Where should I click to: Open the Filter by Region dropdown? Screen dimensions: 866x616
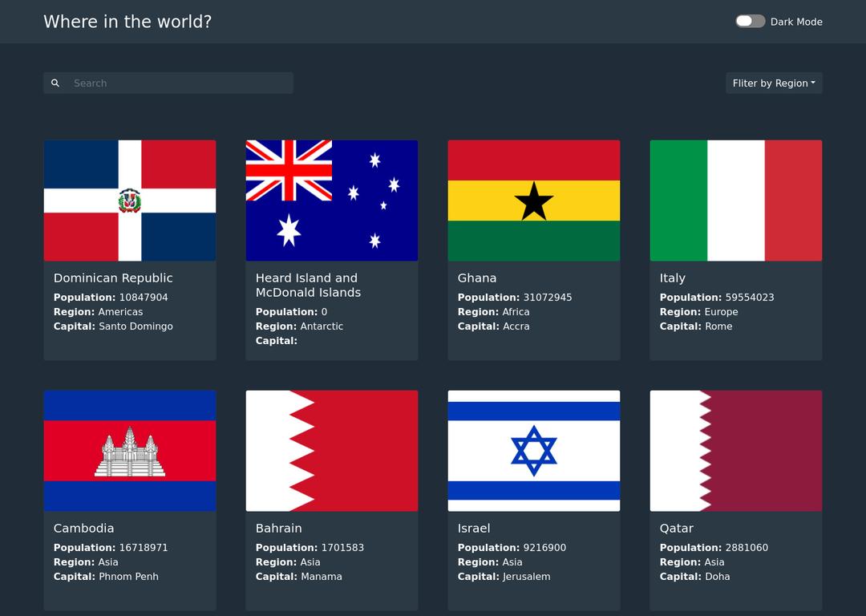click(773, 83)
